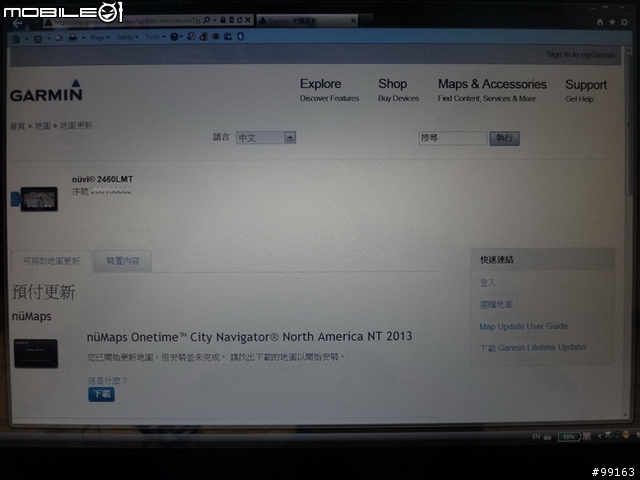Open the Tools menu in command bar
The width and height of the screenshot is (640, 480).
(x=155, y=37)
